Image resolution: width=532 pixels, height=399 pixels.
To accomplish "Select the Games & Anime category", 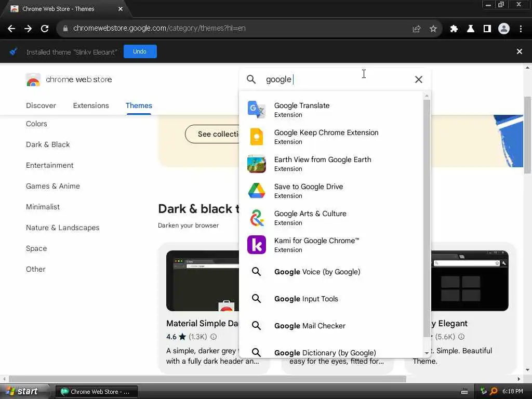I will pyautogui.click(x=53, y=186).
